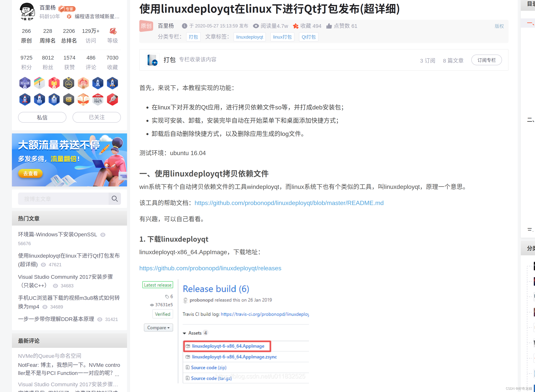Open hot article 一步一步带你理解DDR基本原理
Screen dimensions: 535x392
click(x=56, y=319)
